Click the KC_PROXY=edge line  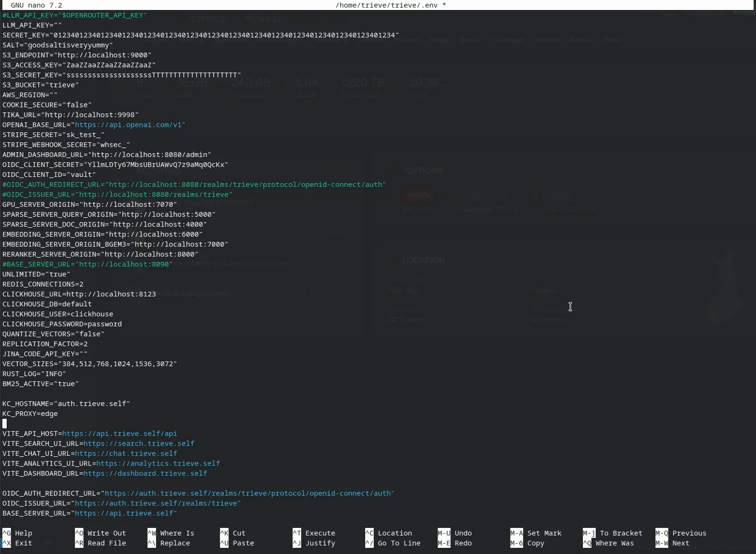click(x=30, y=414)
